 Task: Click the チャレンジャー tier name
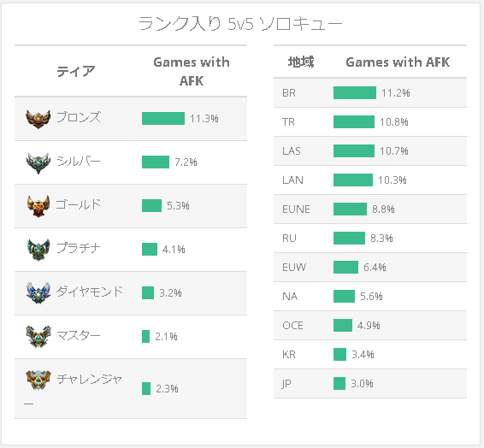tap(74, 390)
